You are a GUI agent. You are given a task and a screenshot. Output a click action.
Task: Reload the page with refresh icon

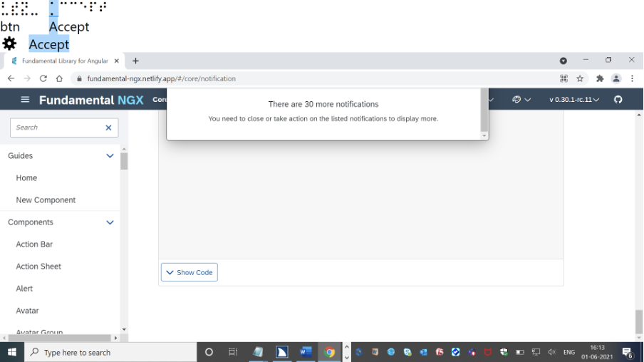tap(43, 78)
